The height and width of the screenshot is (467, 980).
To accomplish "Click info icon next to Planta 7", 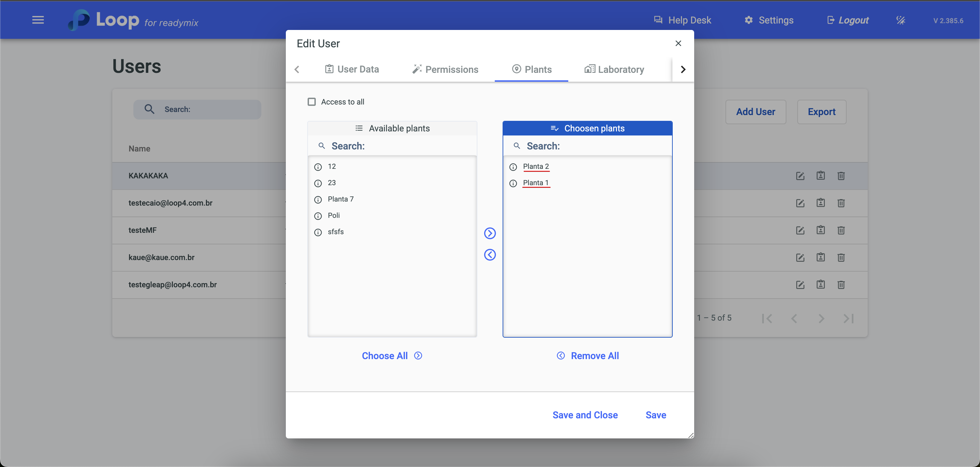I will (x=318, y=199).
